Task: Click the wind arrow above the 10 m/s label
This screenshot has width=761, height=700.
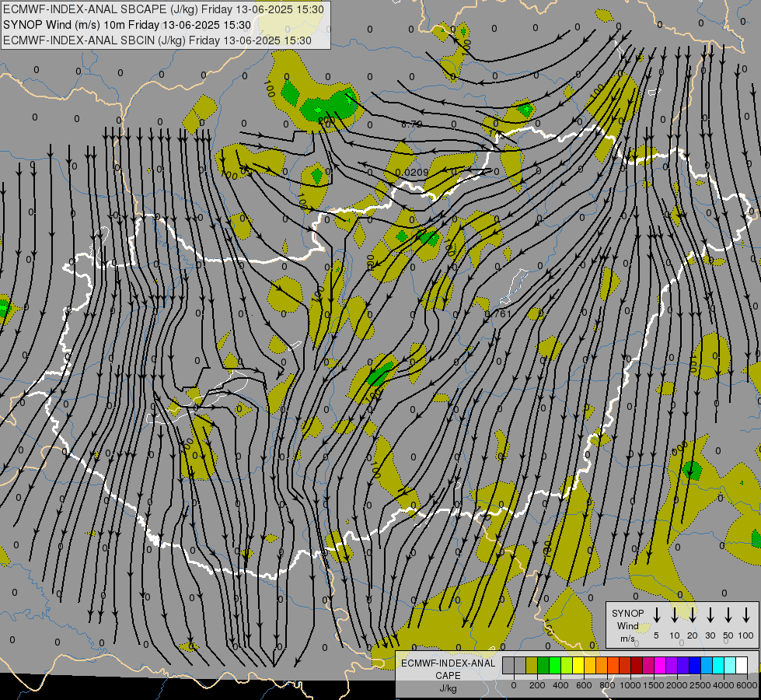Action: 674,614
